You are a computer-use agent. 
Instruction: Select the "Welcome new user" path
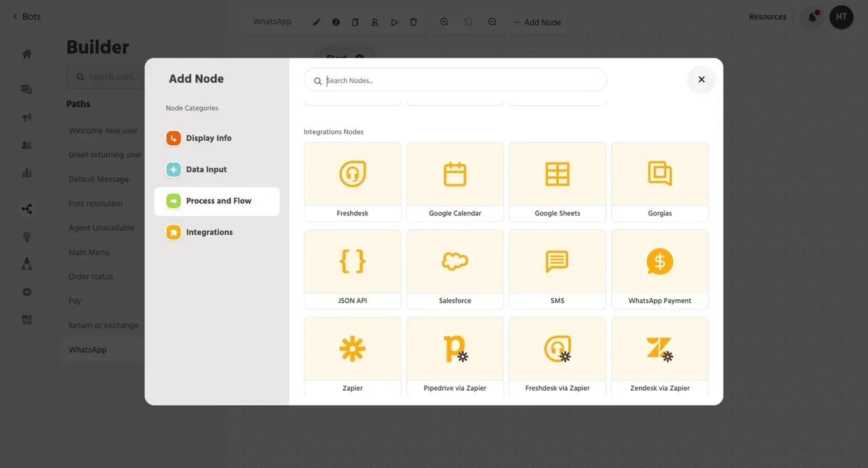click(x=103, y=131)
